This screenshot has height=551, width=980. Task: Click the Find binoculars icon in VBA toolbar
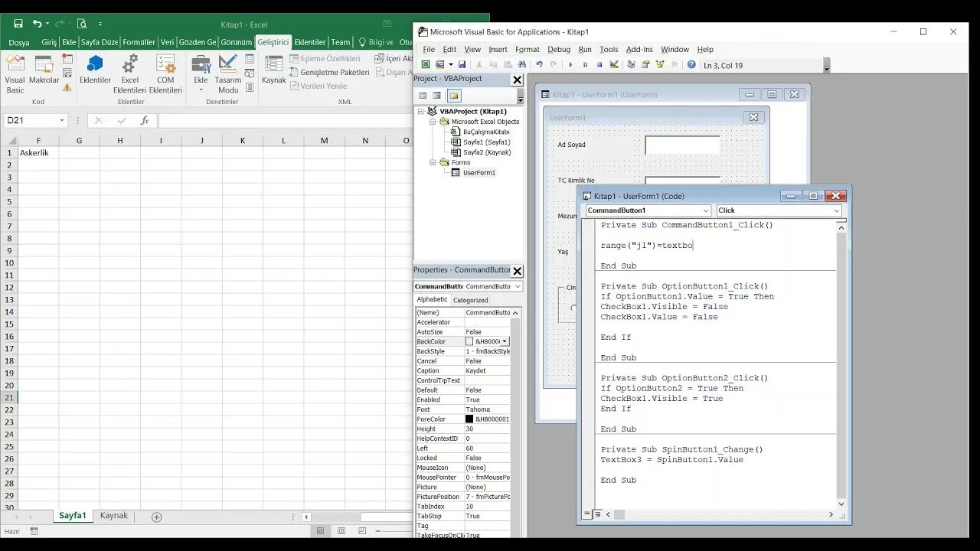coord(521,65)
